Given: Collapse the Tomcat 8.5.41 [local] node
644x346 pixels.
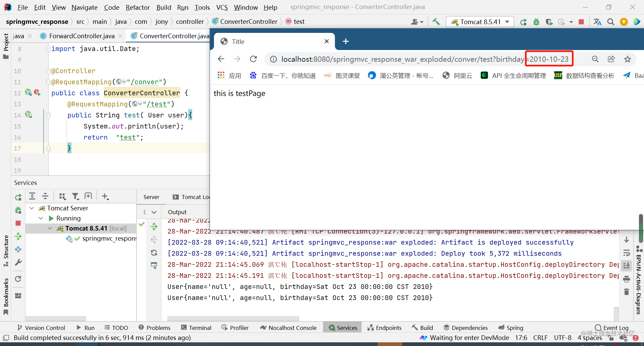Looking at the screenshot, I should (x=50, y=228).
